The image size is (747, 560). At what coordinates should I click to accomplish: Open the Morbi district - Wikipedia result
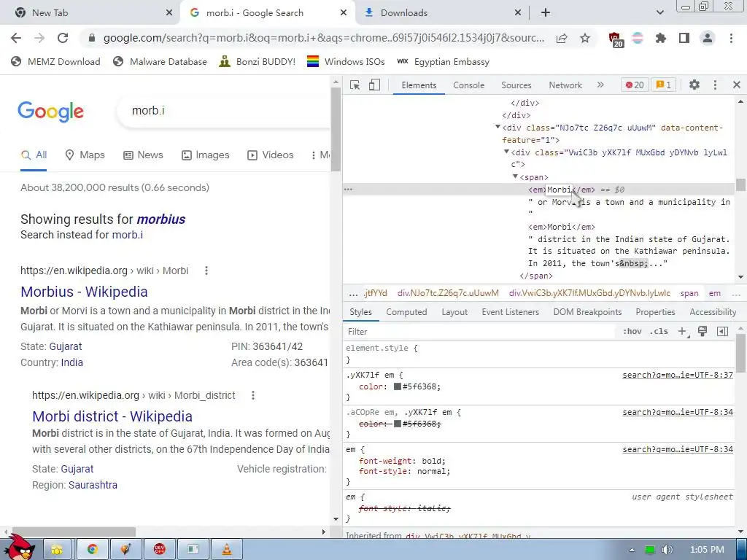112,416
